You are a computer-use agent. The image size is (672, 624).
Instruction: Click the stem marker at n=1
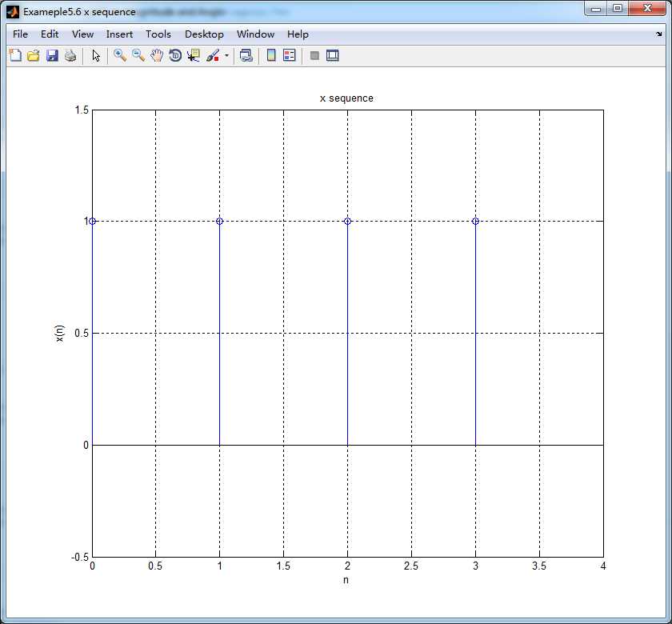click(219, 221)
